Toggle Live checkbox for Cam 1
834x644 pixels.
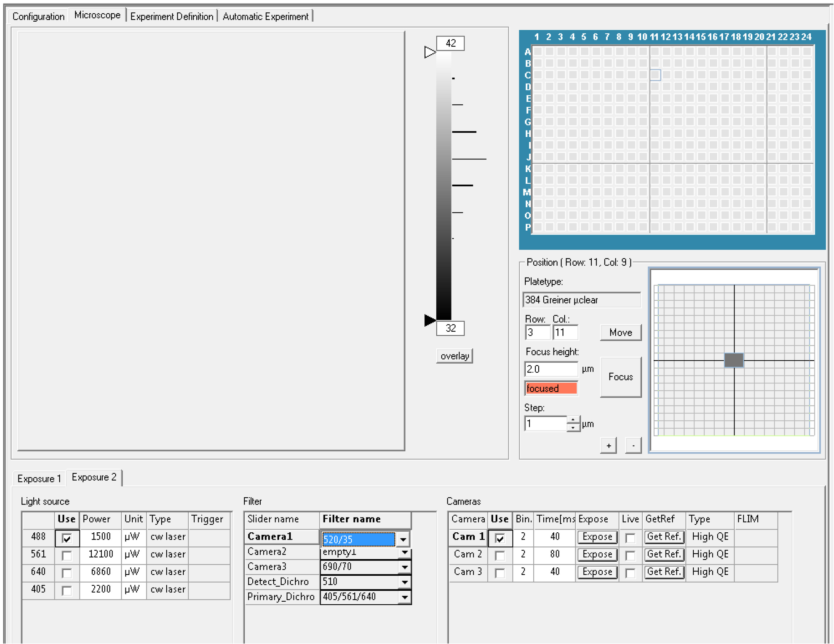(x=630, y=538)
